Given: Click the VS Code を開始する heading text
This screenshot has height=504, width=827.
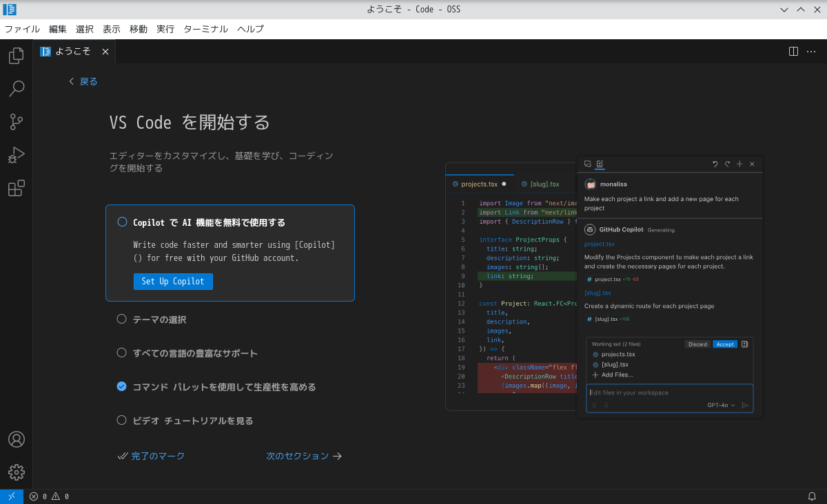Looking at the screenshot, I should coord(190,123).
